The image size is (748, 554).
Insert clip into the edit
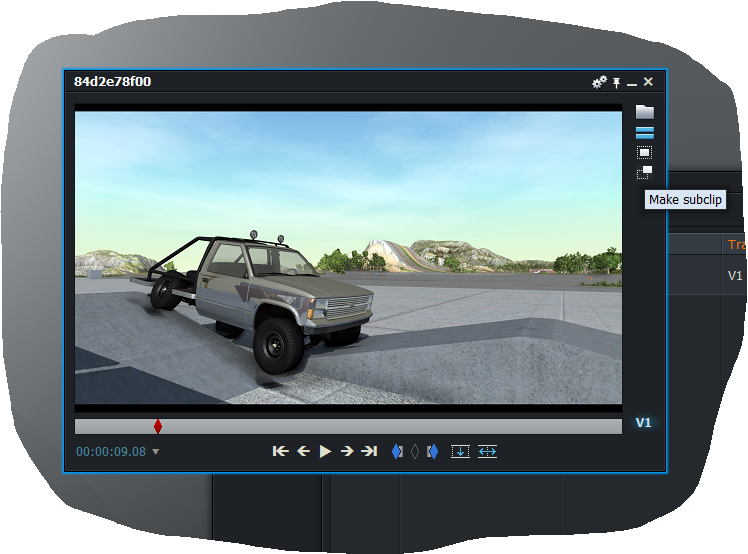[460, 451]
